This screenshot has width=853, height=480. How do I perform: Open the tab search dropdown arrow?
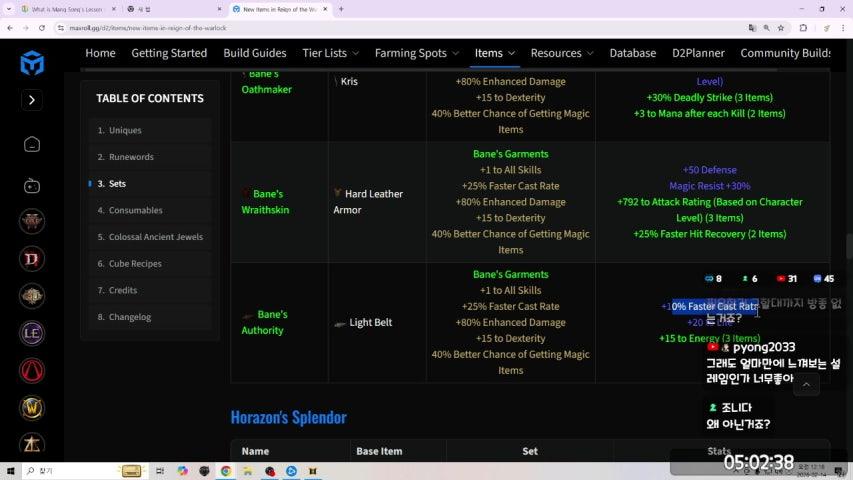pos(9,9)
